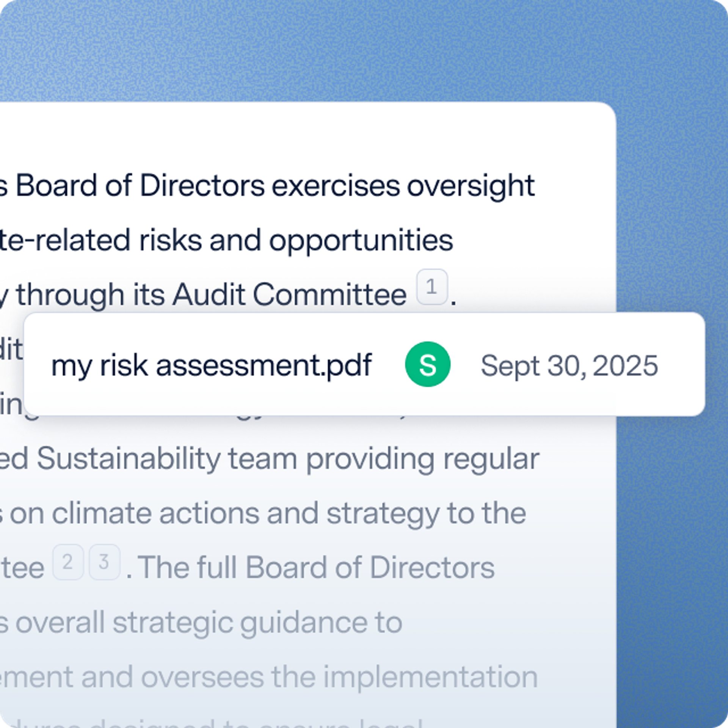Open citation reference 2
The height and width of the screenshot is (728, 728).
tap(68, 562)
